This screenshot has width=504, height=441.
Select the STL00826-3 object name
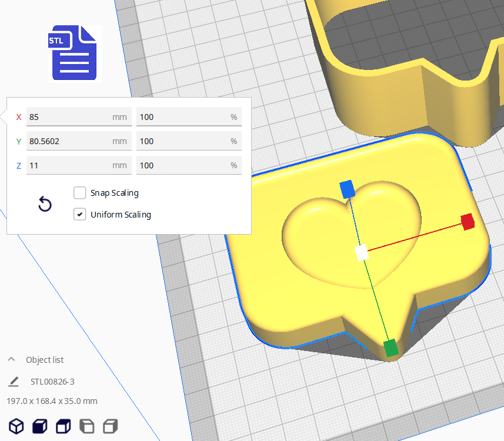tap(52, 382)
